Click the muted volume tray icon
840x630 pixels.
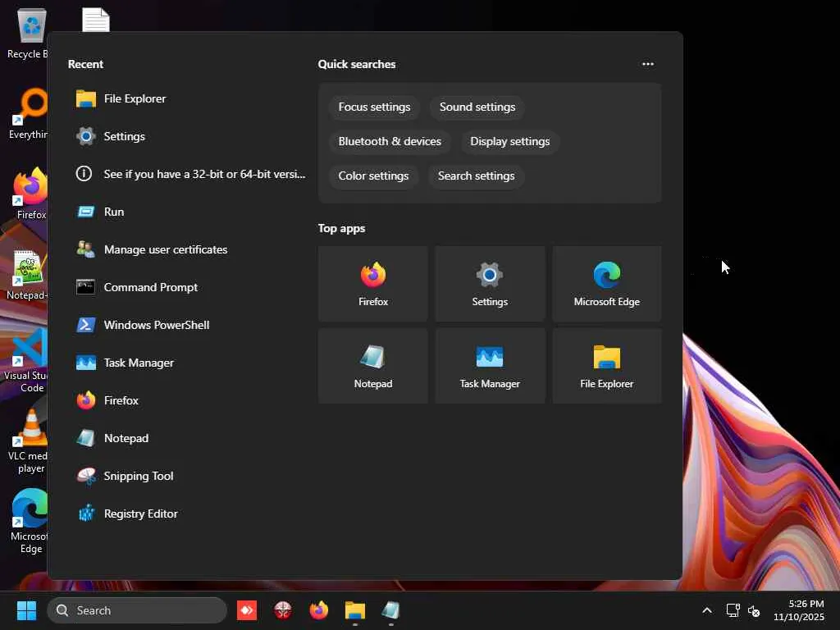coord(754,610)
